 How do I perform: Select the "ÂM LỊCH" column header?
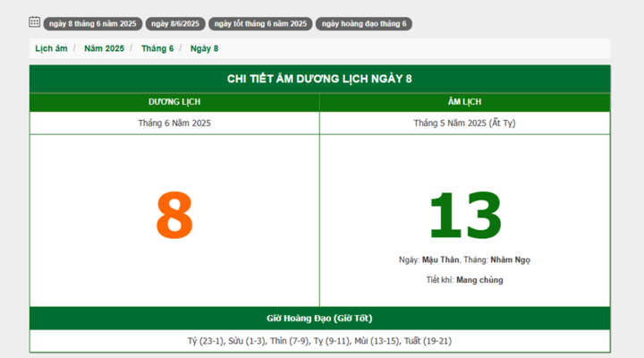click(464, 103)
